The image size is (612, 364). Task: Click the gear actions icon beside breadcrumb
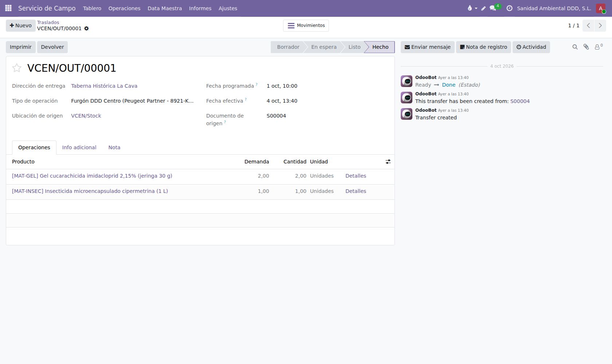pyautogui.click(x=86, y=28)
